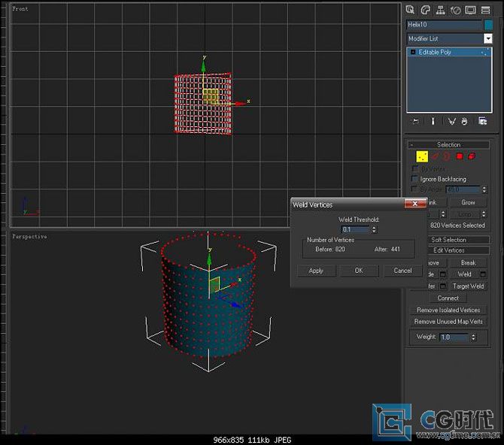
Task: Select Edge sub-object level icon
Action: pyautogui.click(x=436, y=156)
